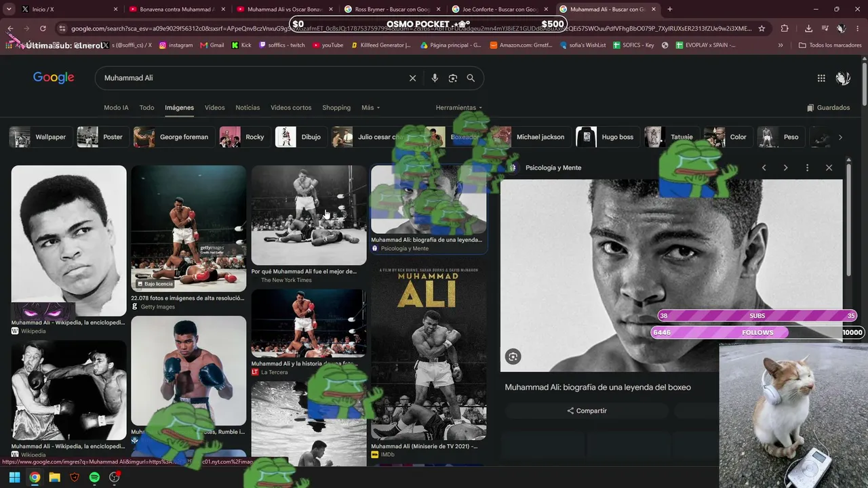Filter by the Wallpaper suggestion chip
The width and height of the screenshot is (868, 488).
click(41, 137)
